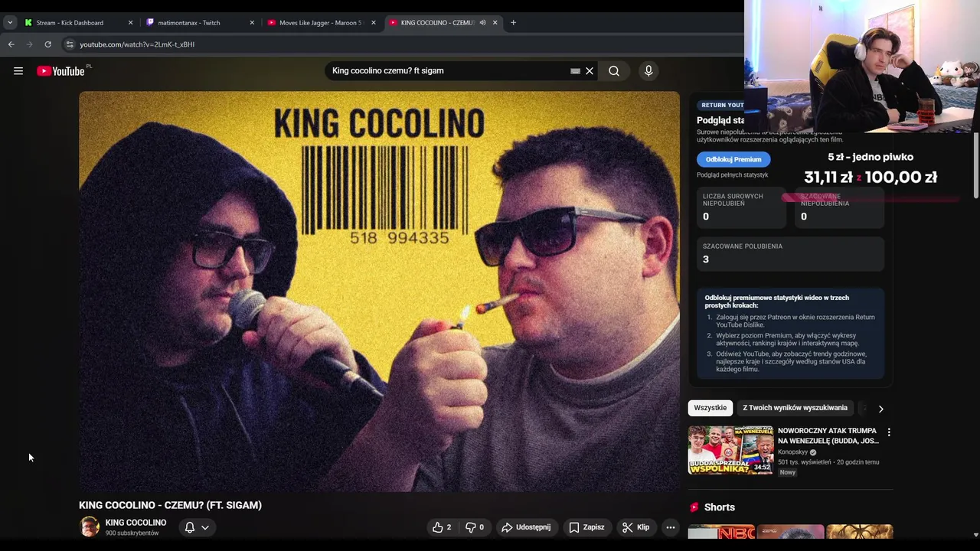Open KING COCOLINO channel avatar
The image size is (980, 551).
90,527
